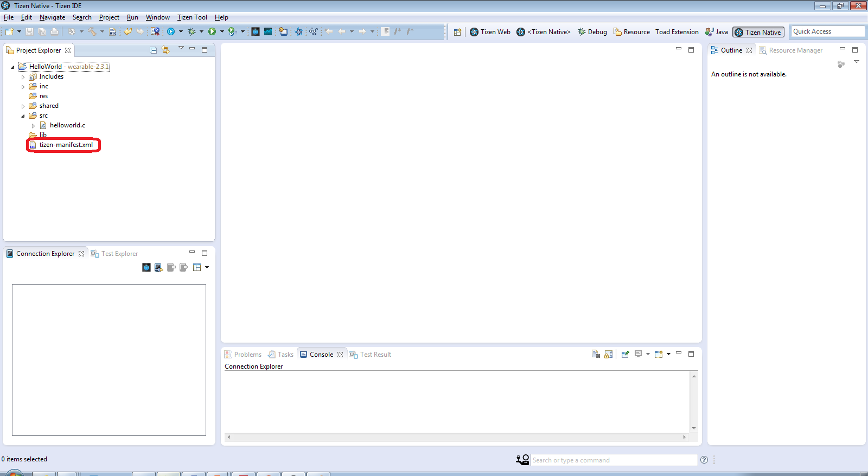Open Project Explorer View Menu triangle

181,48
